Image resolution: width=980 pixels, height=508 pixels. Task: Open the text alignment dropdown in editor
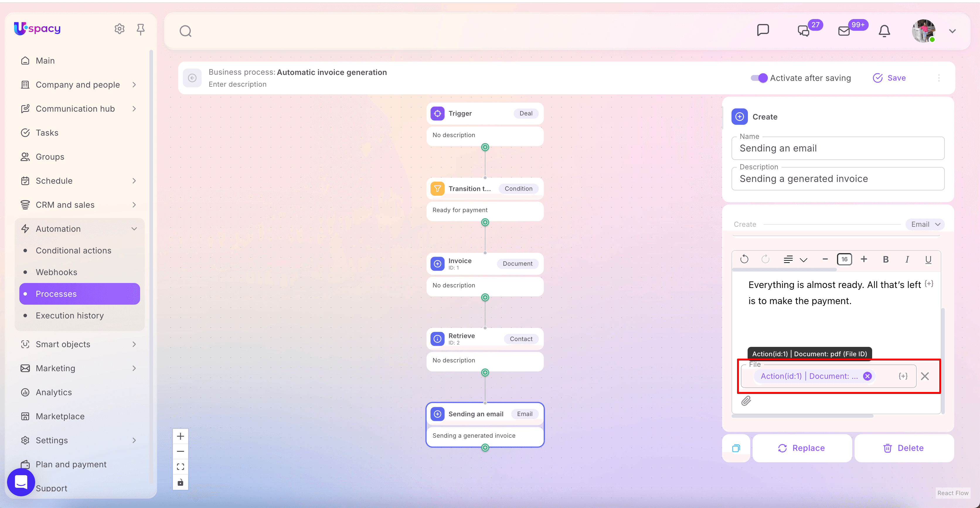point(795,259)
